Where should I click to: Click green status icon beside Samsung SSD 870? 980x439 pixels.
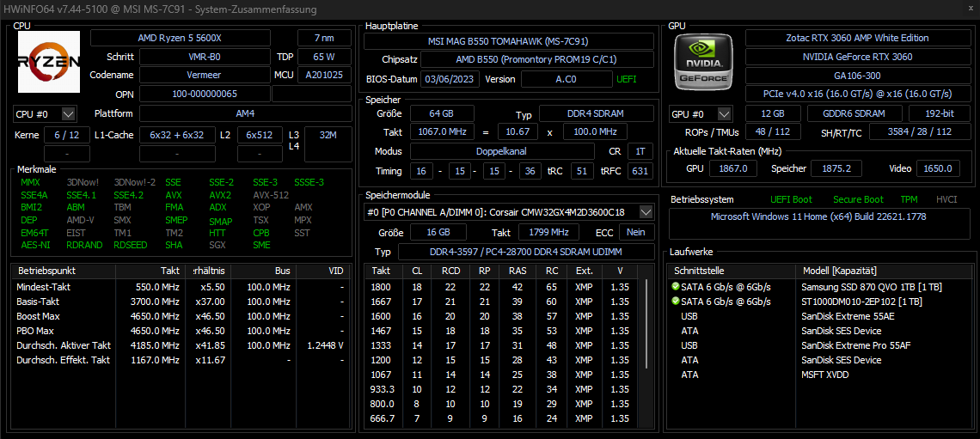coord(675,287)
